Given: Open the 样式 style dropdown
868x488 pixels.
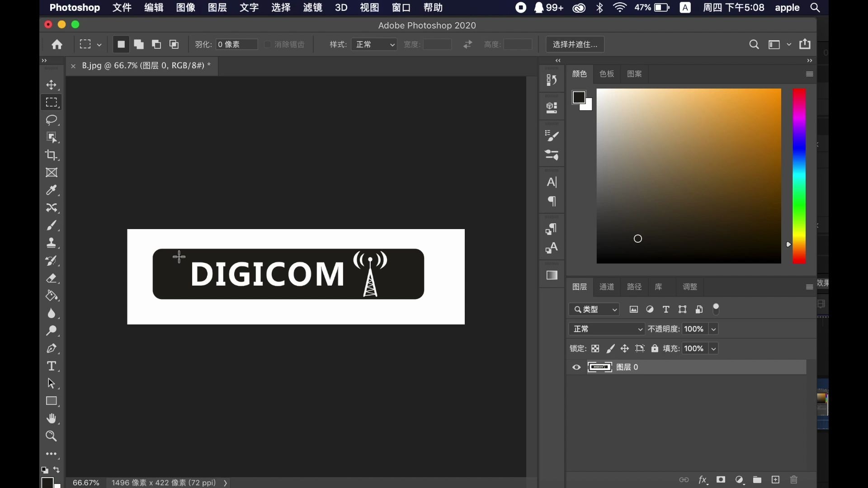Looking at the screenshot, I should pos(374,44).
